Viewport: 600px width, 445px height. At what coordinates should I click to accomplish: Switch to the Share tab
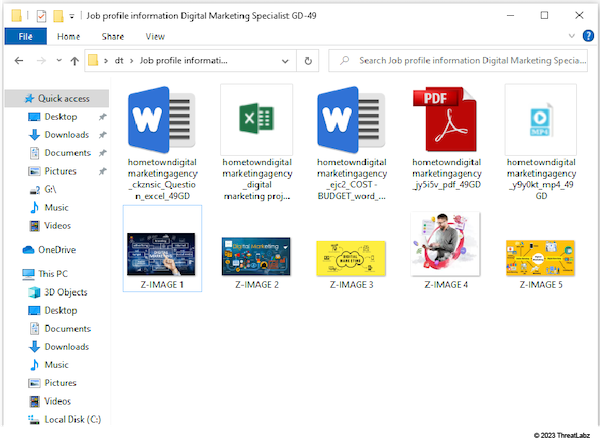[x=112, y=36]
